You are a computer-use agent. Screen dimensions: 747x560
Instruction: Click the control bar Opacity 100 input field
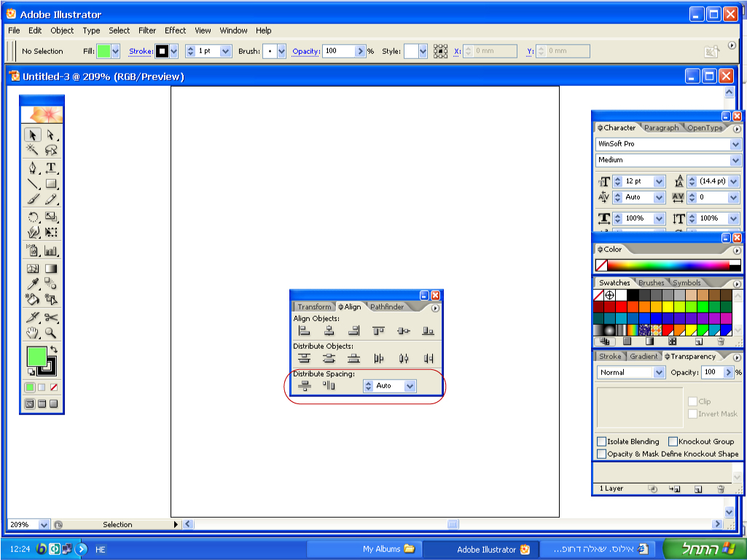pyautogui.click(x=339, y=51)
